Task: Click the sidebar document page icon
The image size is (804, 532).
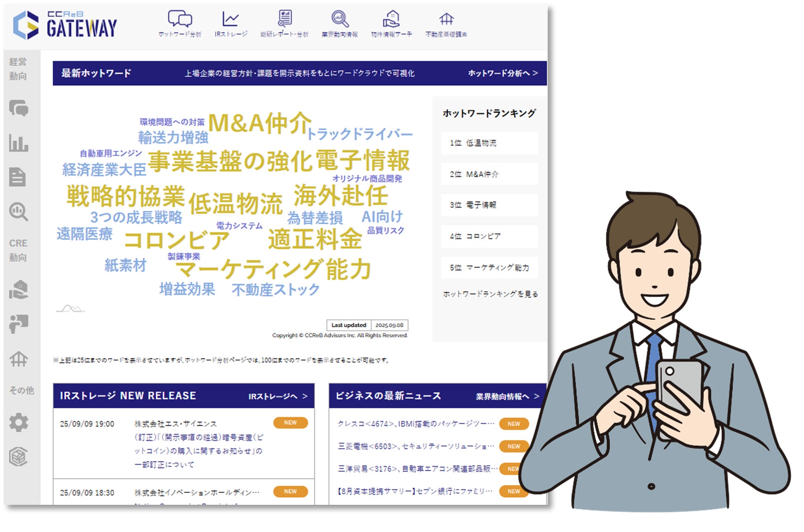Action: (x=18, y=177)
